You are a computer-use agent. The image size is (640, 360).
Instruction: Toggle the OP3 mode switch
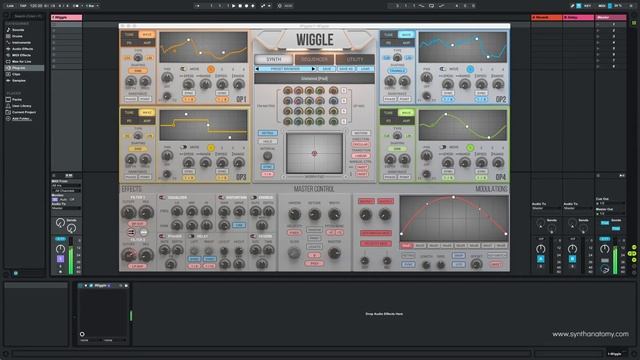point(184,147)
